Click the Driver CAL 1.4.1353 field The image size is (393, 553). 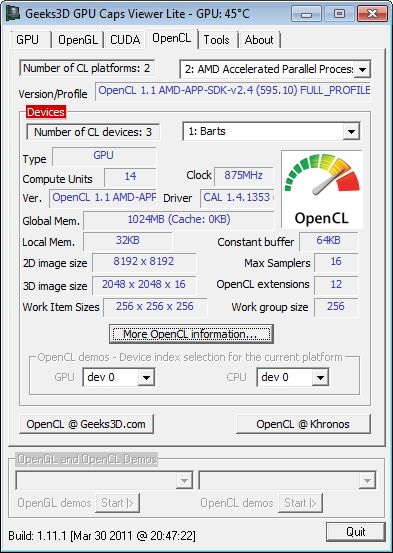[x=237, y=198]
